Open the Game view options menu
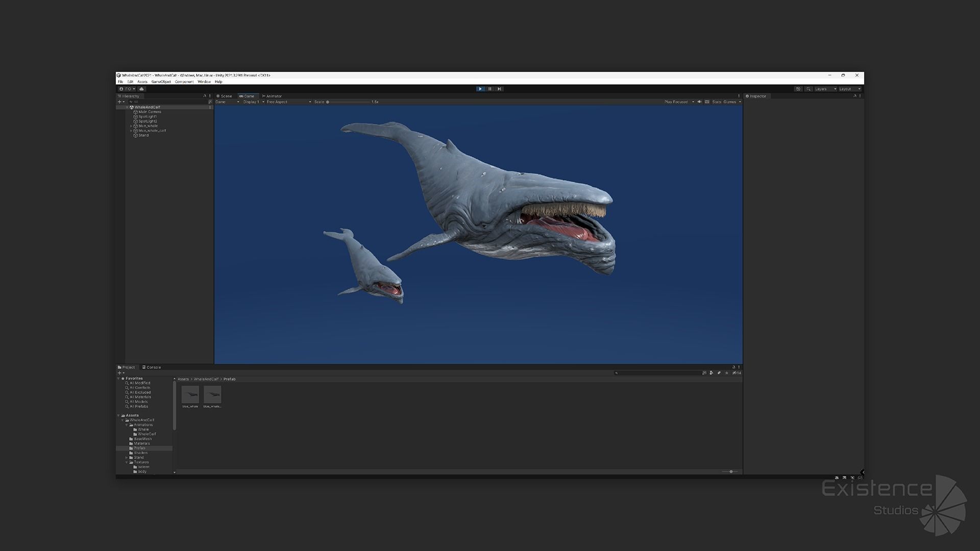Image resolution: width=980 pixels, height=551 pixels. (x=739, y=96)
